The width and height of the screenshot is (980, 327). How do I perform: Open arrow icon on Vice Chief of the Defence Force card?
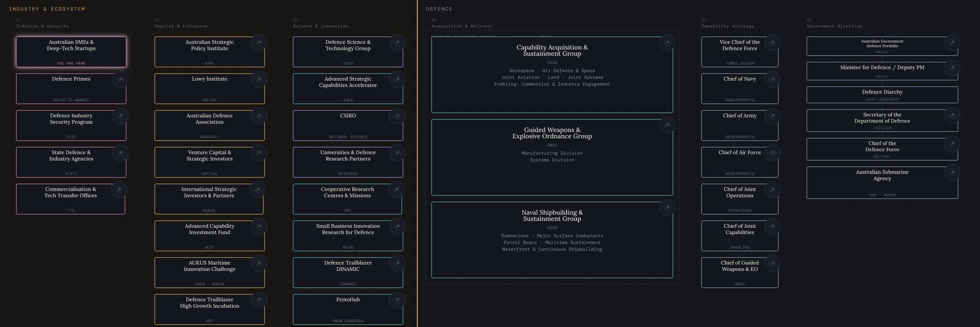(x=772, y=42)
